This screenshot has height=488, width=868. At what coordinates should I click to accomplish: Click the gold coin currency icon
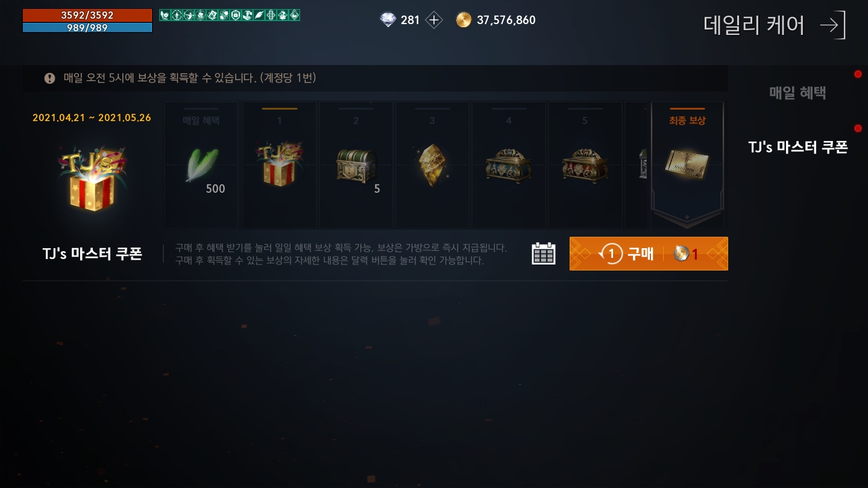coord(464,20)
